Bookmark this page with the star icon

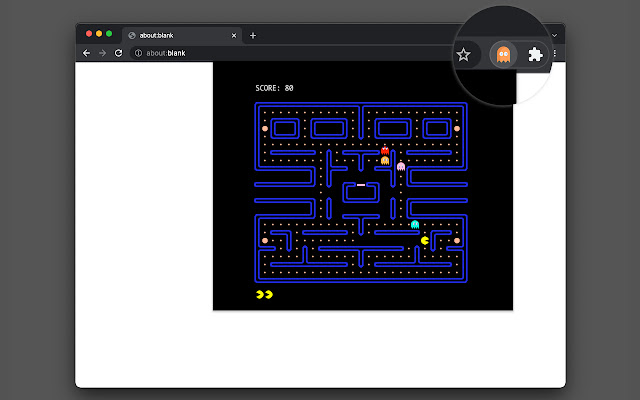463,54
